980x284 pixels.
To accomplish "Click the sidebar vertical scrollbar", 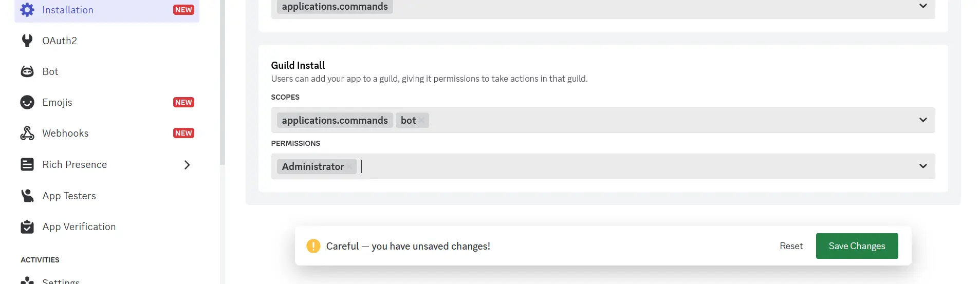I will [x=222, y=82].
